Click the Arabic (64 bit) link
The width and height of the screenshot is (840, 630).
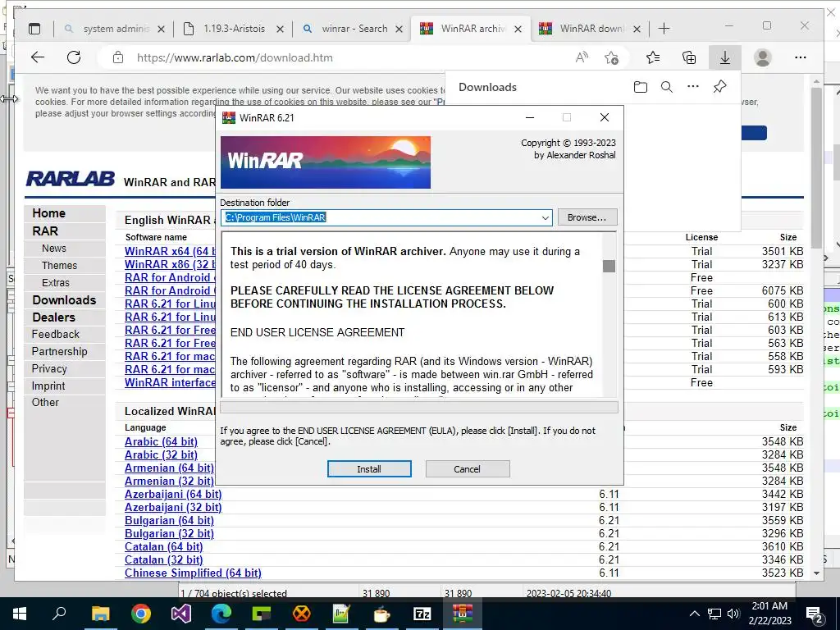tap(161, 441)
